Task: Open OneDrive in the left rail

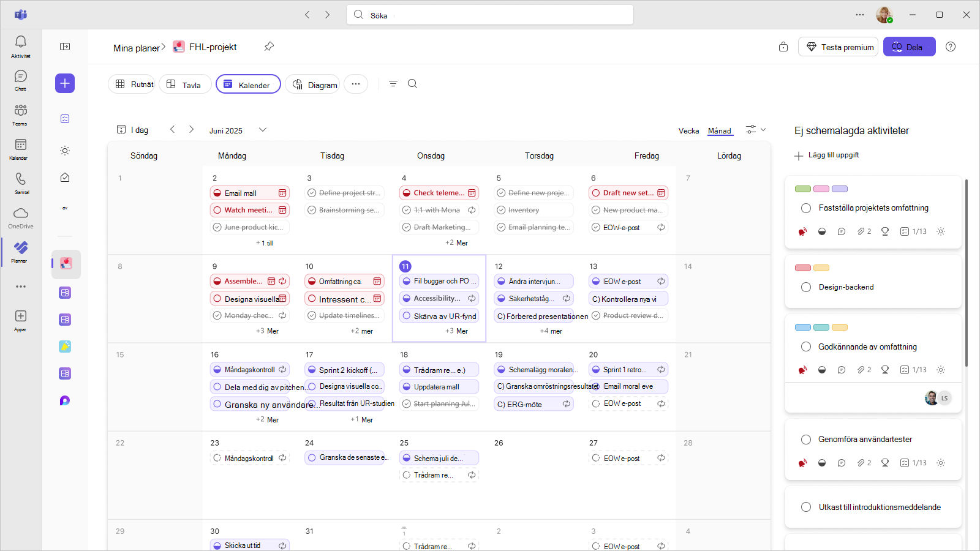Action: [21, 217]
